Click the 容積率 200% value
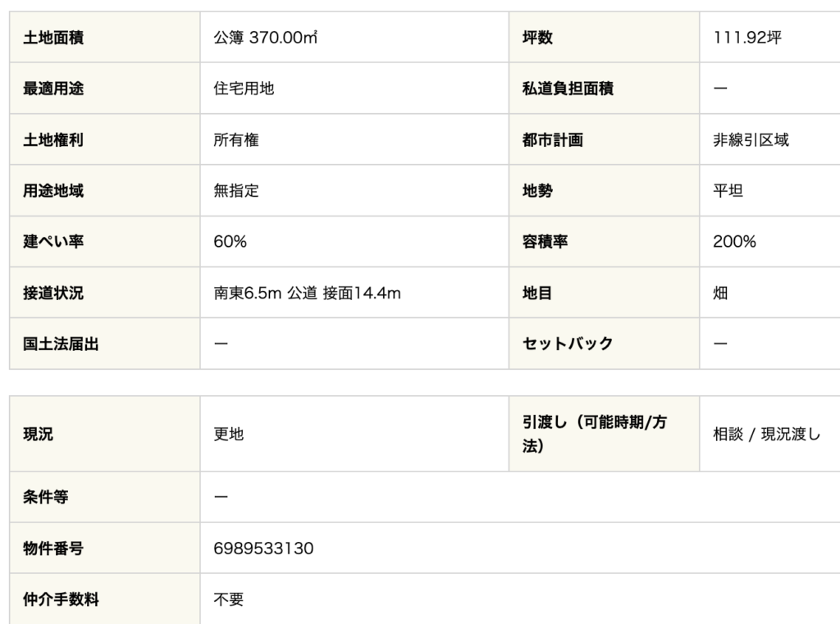Image resolution: width=840 pixels, height=624 pixels. pyautogui.click(x=734, y=242)
